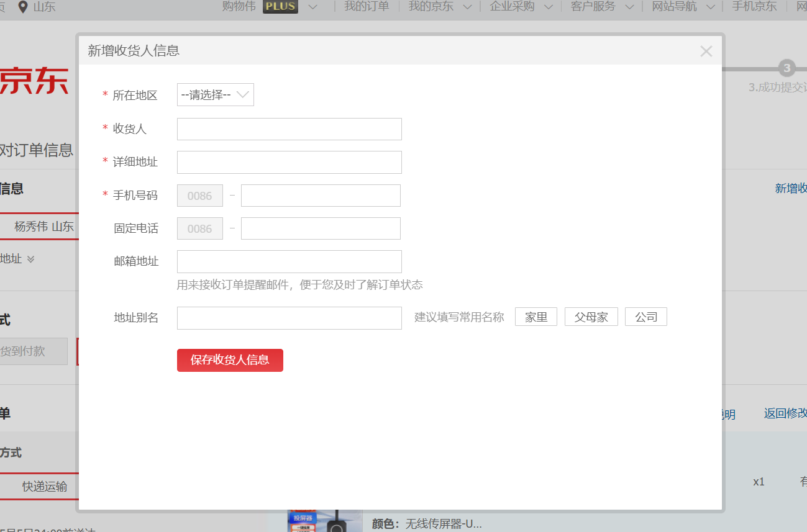
Task: Click the PLUS membership badge
Action: 280,7
